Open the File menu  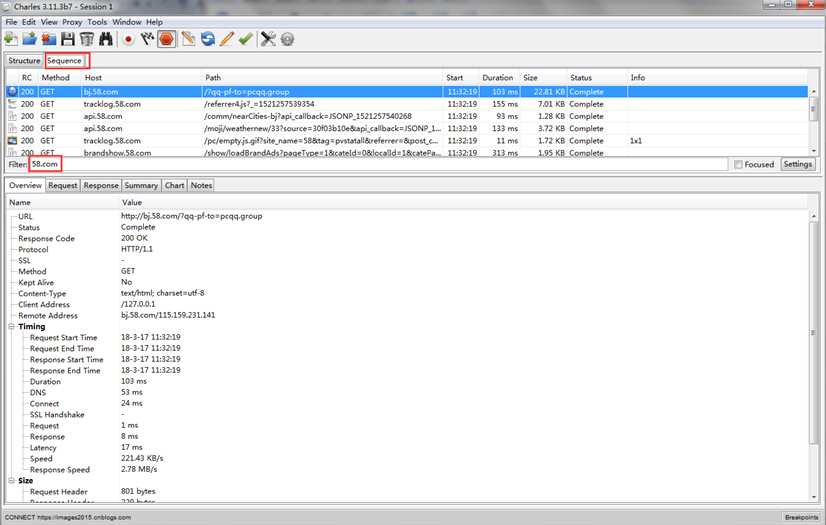click(12, 22)
